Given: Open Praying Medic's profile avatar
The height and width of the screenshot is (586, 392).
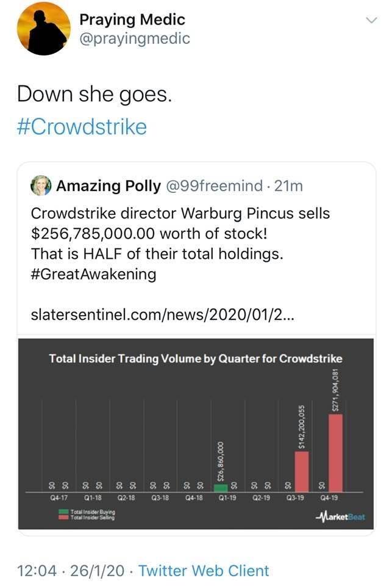Looking at the screenshot, I should click(43, 29).
